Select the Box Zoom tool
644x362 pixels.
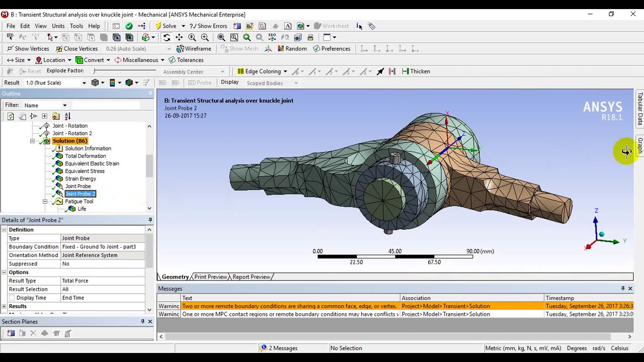click(x=205, y=37)
